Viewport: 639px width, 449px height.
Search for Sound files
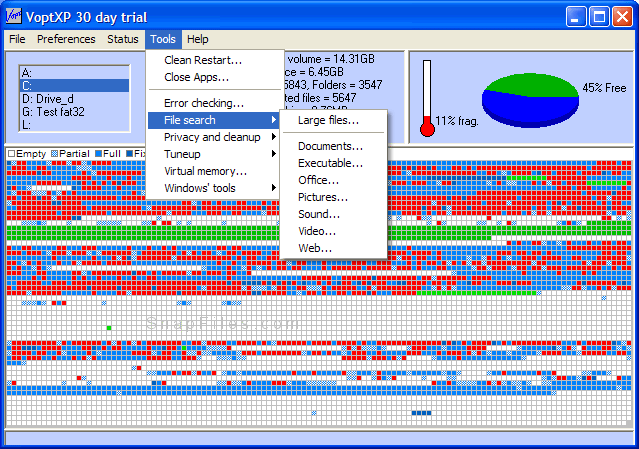pyautogui.click(x=333, y=214)
